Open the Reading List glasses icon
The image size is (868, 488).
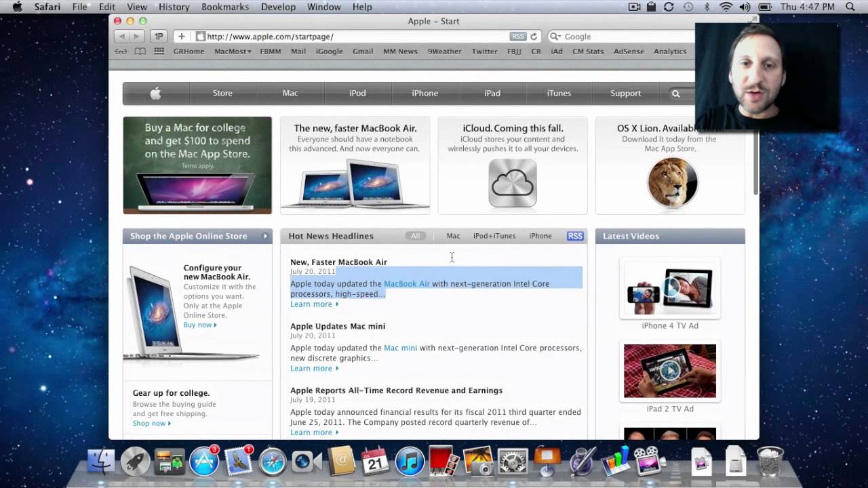click(121, 52)
